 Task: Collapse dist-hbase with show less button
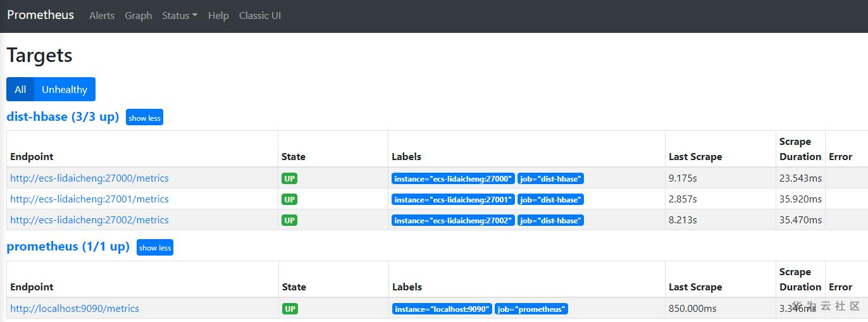[x=144, y=118]
